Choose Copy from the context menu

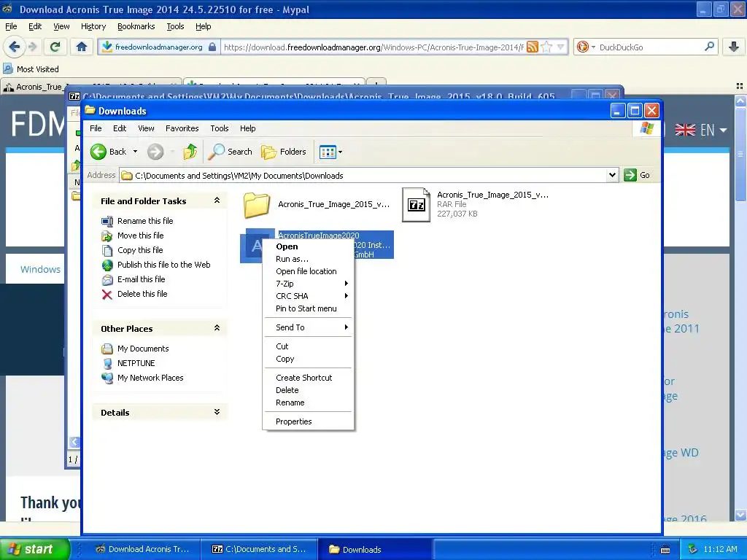click(x=308, y=359)
